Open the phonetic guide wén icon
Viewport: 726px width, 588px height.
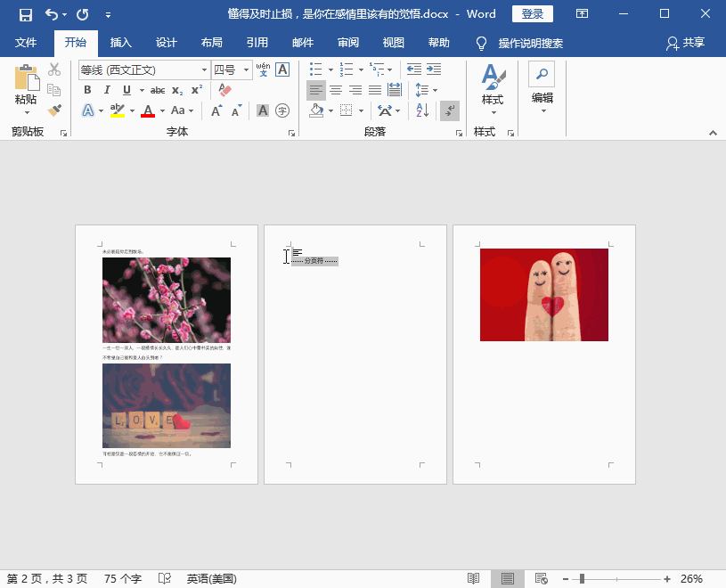(263, 69)
